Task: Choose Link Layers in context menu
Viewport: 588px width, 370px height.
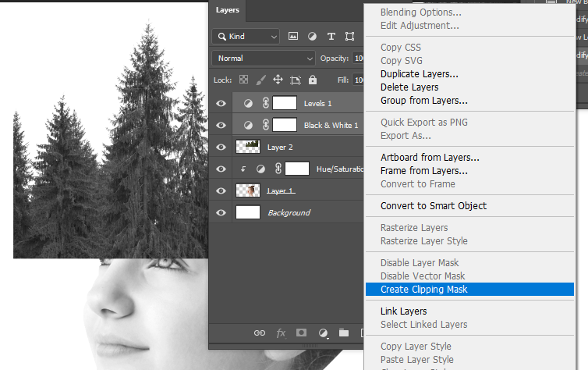Action: click(x=403, y=311)
